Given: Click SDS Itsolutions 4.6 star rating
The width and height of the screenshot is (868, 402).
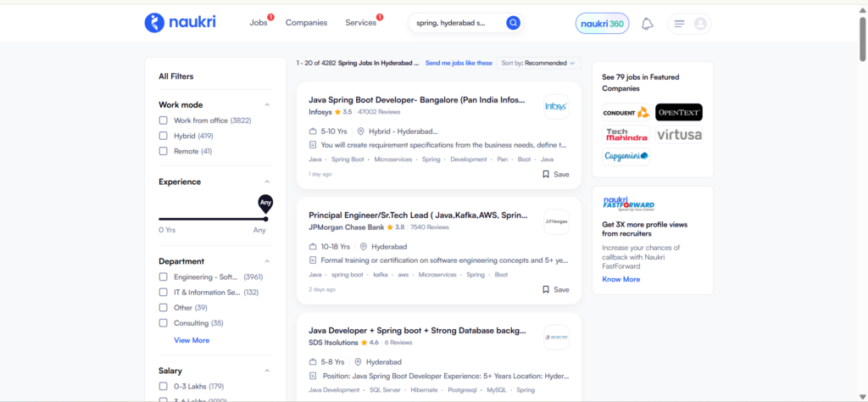Looking at the screenshot, I should pos(370,342).
